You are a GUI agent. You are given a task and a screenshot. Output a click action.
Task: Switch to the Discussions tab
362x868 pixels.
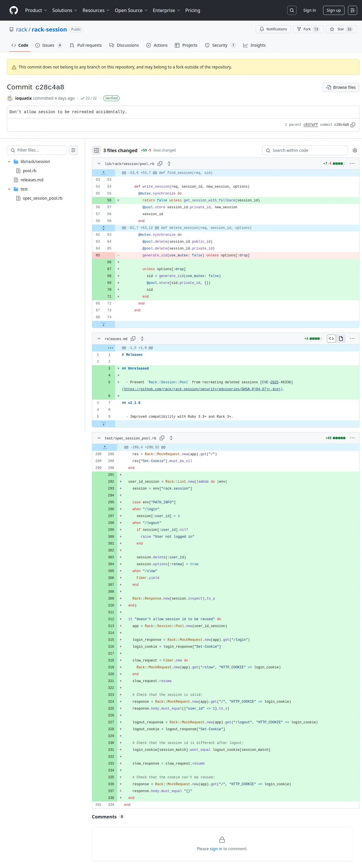[124, 45]
